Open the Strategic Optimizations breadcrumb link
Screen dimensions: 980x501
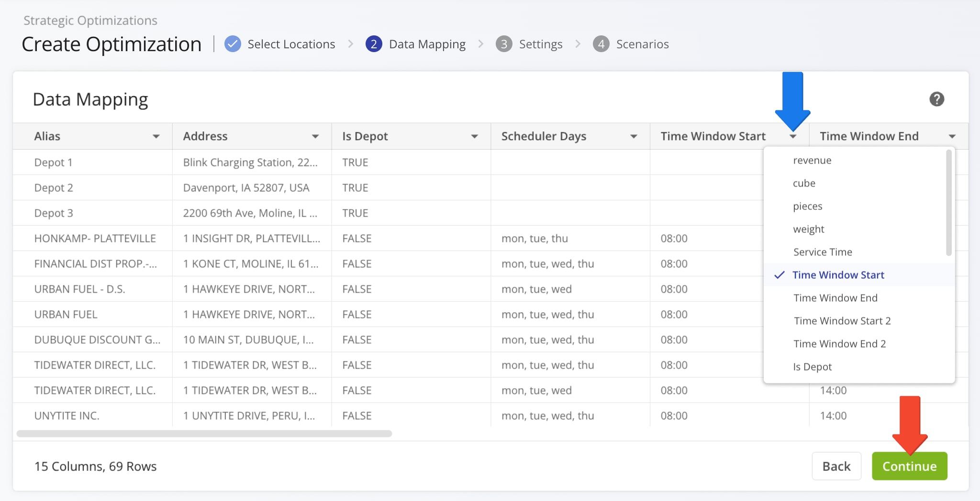click(x=90, y=20)
